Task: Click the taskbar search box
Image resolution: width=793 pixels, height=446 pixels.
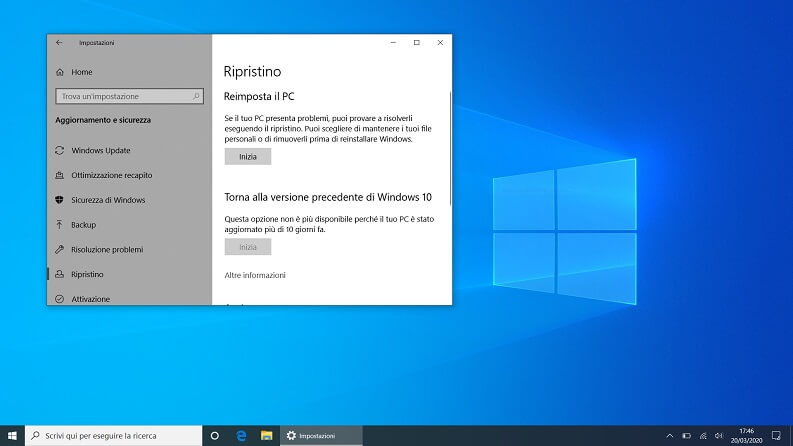Action: (x=114, y=436)
